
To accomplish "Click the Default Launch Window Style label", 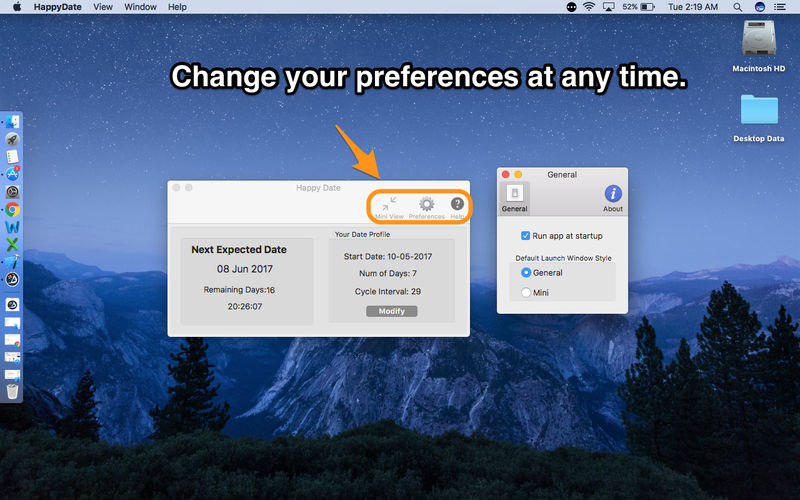I will coord(563,258).
